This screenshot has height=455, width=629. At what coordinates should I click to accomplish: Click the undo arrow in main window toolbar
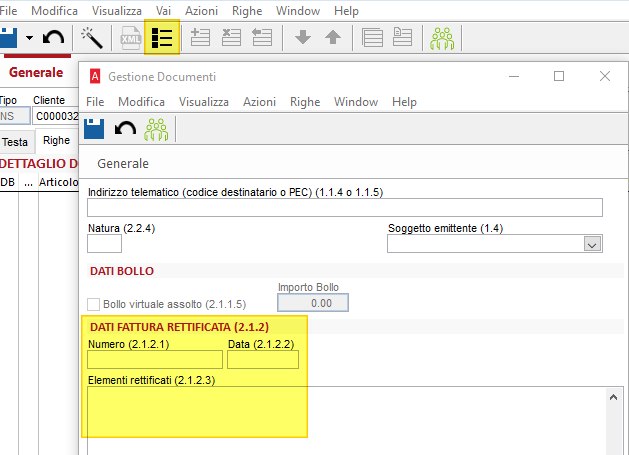53,38
